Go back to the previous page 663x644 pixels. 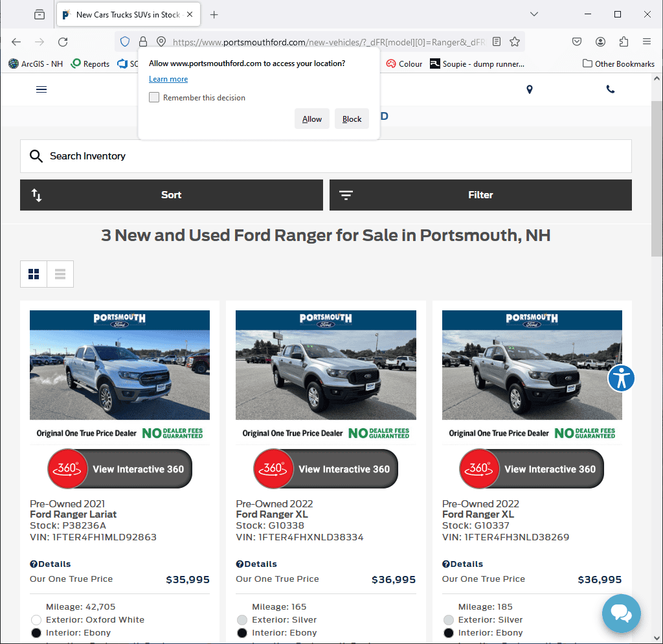(x=16, y=42)
